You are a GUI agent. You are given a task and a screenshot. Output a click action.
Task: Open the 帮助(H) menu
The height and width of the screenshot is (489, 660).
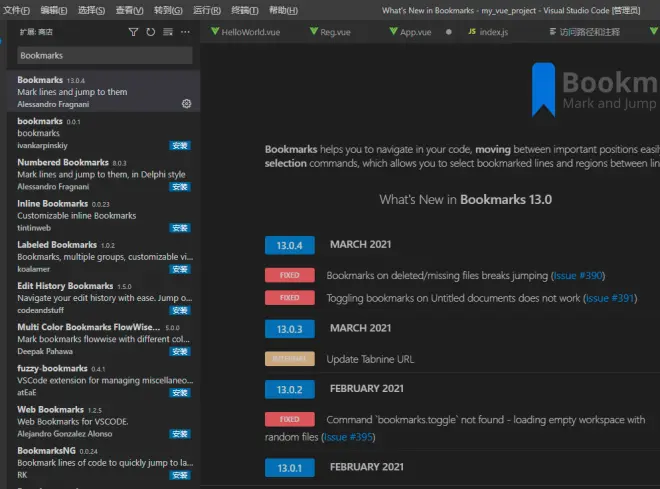283,10
